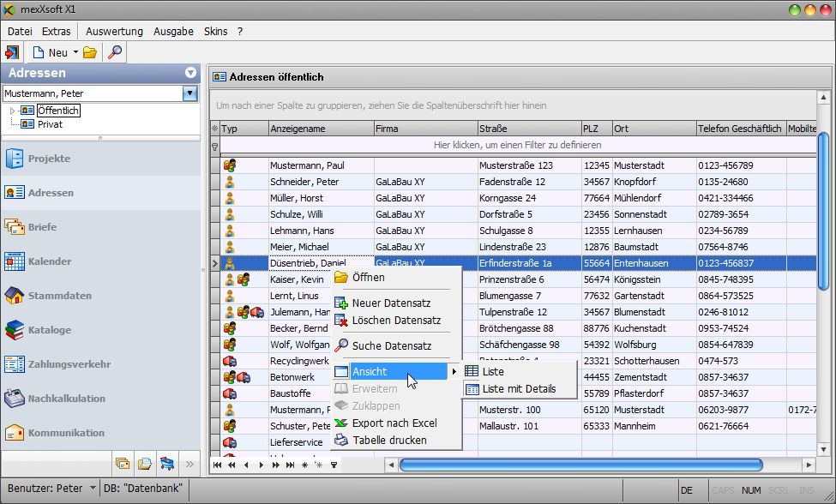
Task: Open the Projekte section in the sidebar
Action: click(x=101, y=159)
